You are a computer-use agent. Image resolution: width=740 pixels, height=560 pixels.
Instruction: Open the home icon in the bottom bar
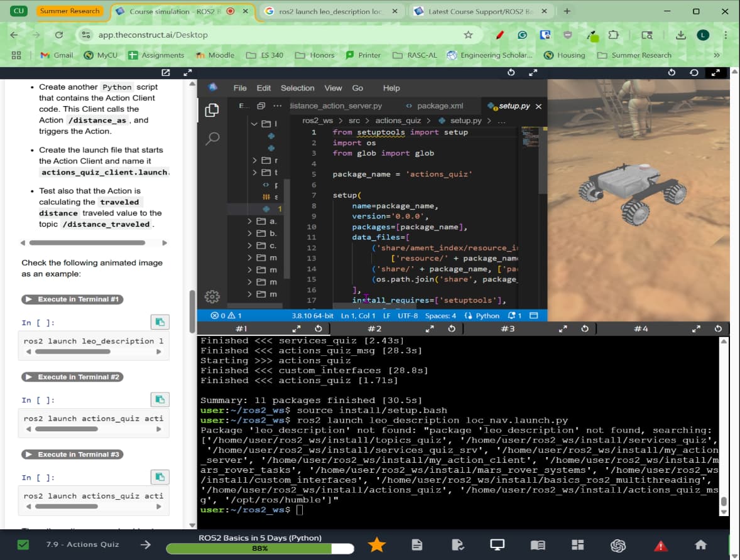[701, 545]
